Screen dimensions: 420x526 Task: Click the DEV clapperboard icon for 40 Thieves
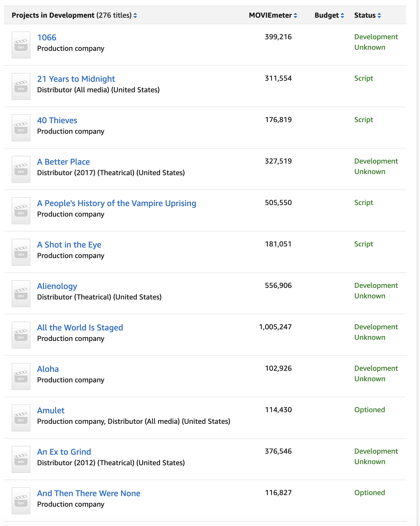tap(21, 128)
